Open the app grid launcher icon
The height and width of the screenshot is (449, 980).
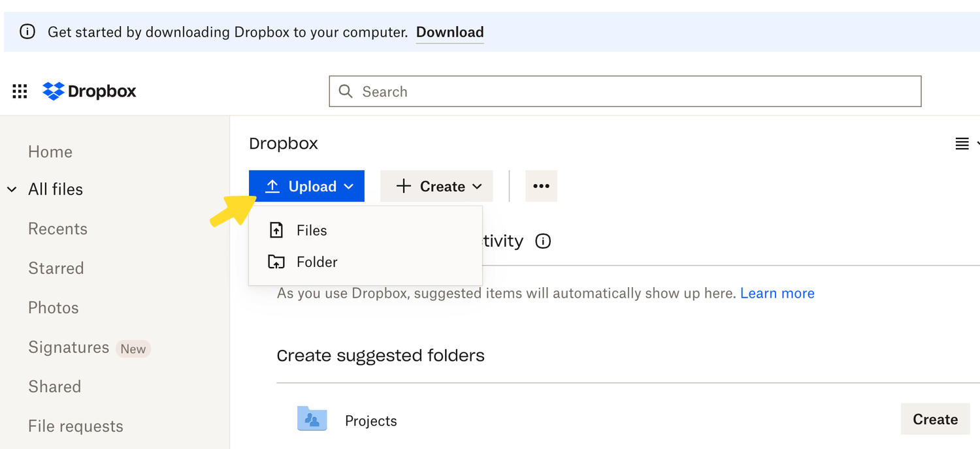click(x=20, y=91)
